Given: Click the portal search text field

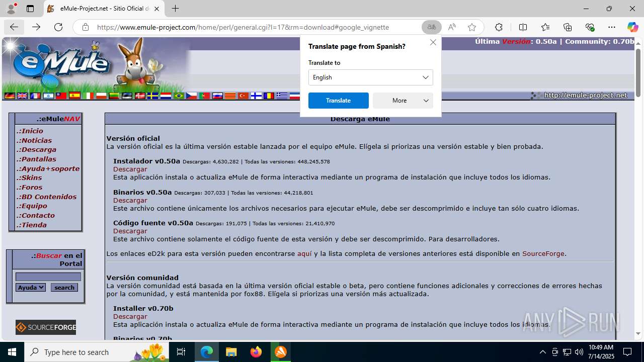Looking at the screenshot, I should click(x=48, y=277).
